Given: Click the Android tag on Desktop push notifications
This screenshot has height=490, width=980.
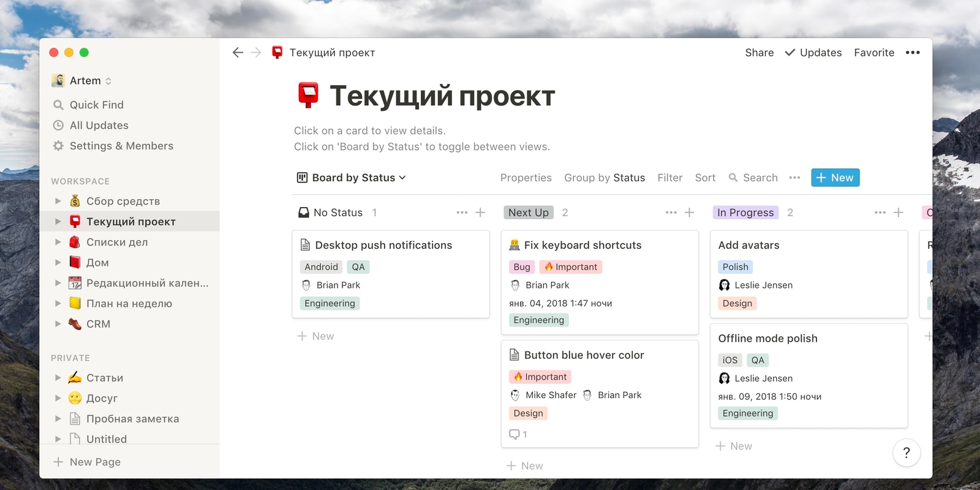Looking at the screenshot, I should [321, 267].
